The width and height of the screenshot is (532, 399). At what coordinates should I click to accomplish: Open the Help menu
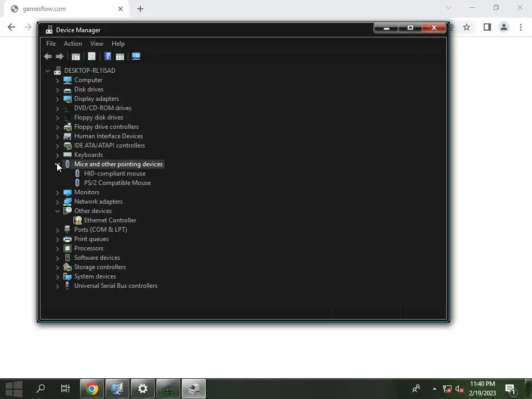[x=118, y=44]
